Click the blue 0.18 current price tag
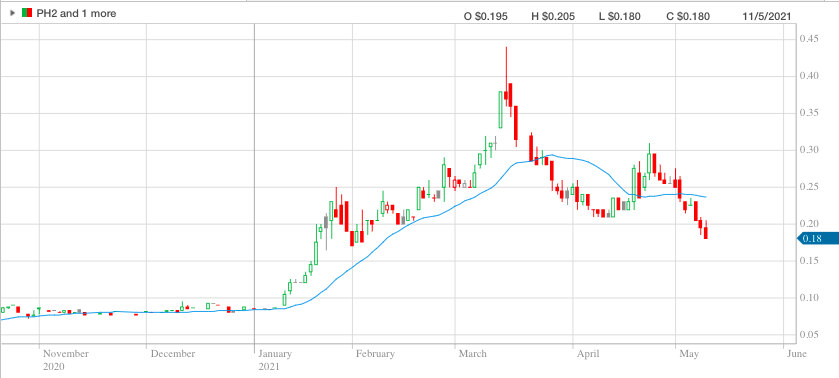This screenshot has height=378, width=839. 818,239
